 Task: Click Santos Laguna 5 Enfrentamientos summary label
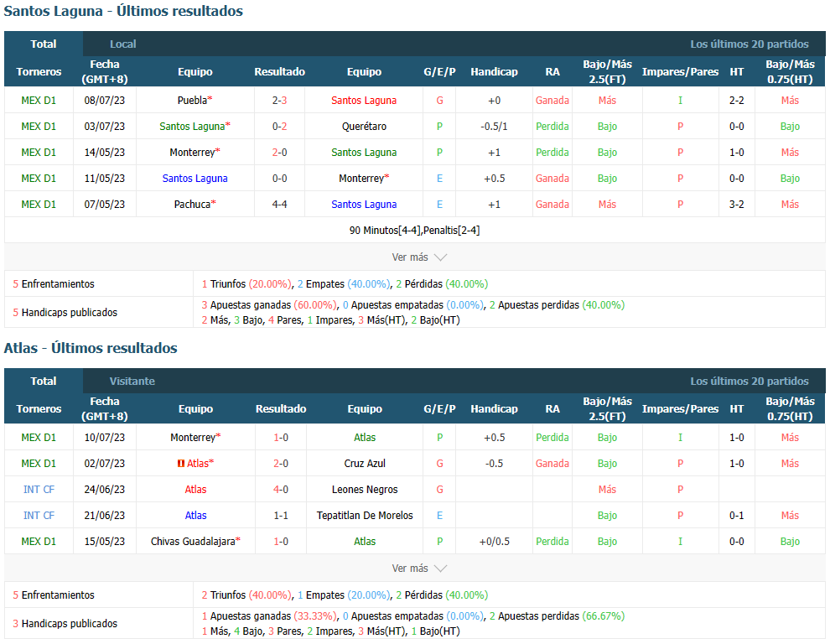pos(54,284)
